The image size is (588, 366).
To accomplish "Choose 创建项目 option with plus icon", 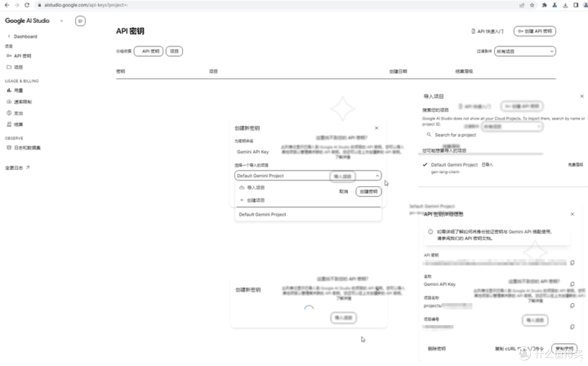I will pos(252,200).
